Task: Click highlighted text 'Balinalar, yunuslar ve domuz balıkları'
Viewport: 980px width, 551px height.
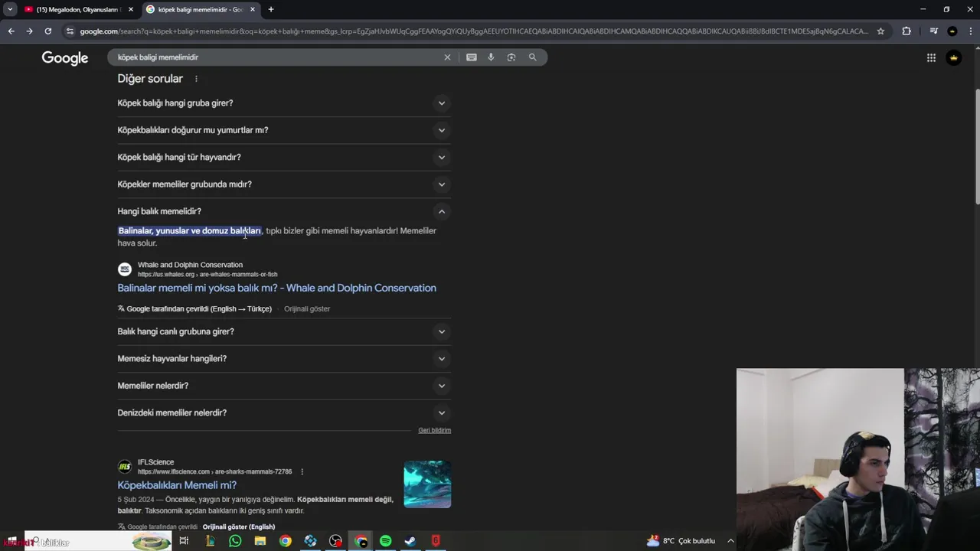Action: pos(189,231)
